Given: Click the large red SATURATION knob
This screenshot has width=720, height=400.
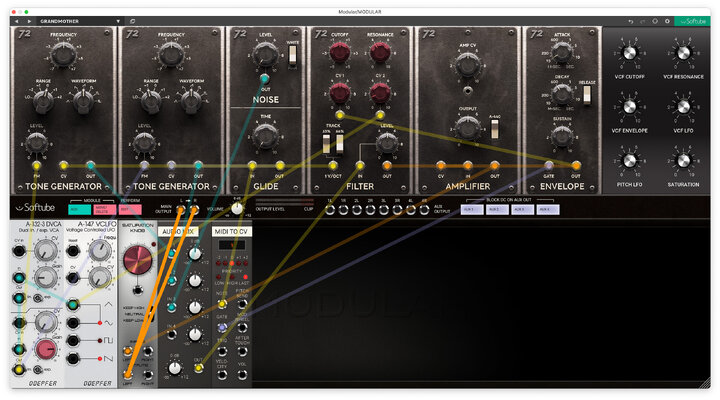Looking at the screenshot, I should (x=137, y=259).
